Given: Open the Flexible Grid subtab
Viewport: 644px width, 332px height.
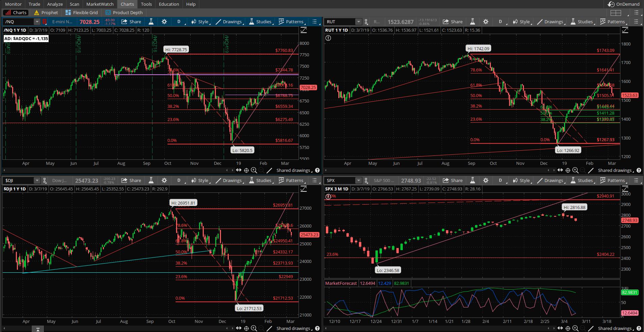Looking at the screenshot, I should point(82,12).
